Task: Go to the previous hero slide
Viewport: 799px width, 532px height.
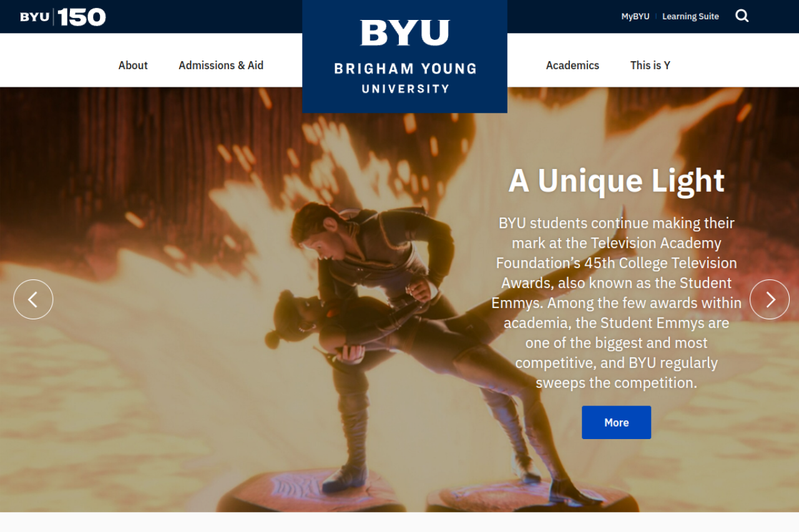Action: [x=33, y=299]
